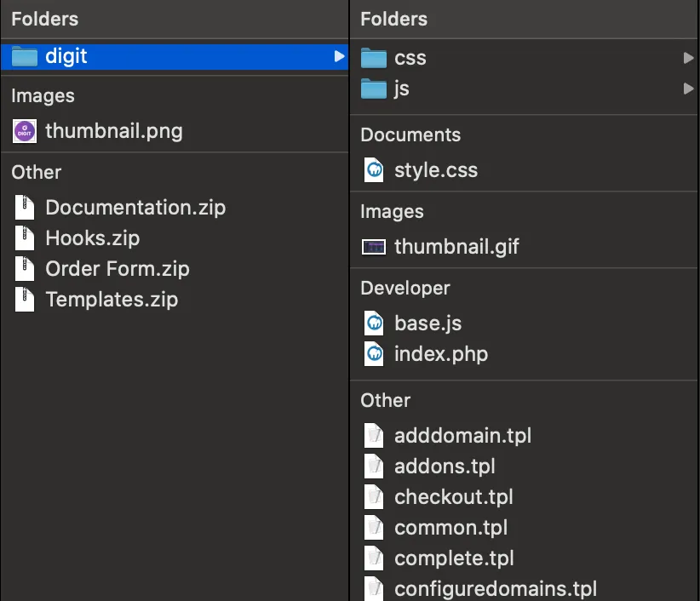700x601 pixels.
Task: Select style.css file name
Action: 436,170
